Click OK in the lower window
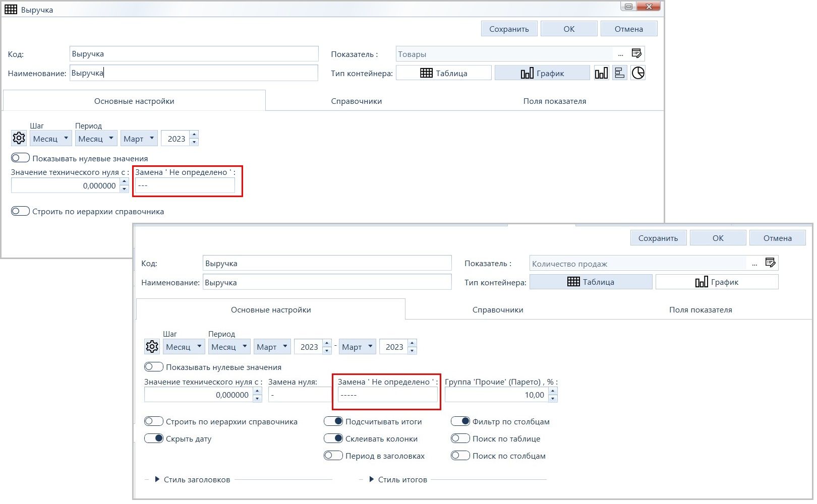Screen dimensions: 817x504 [x=718, y=238]
